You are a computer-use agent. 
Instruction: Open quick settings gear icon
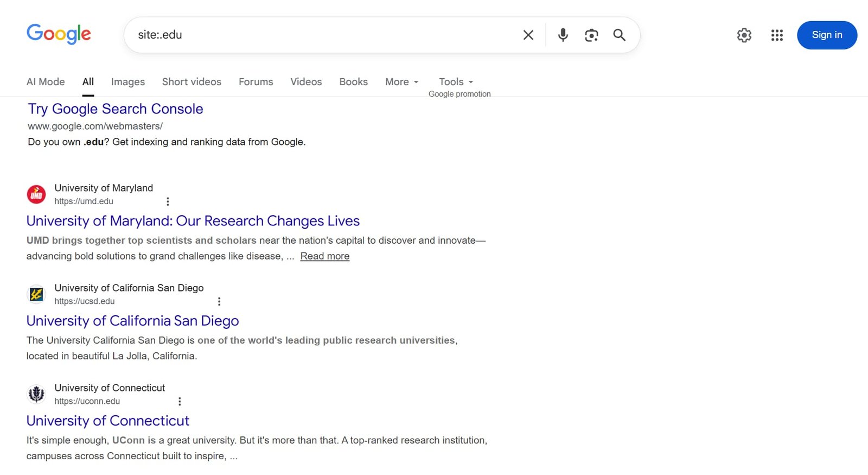coord(744,35)
